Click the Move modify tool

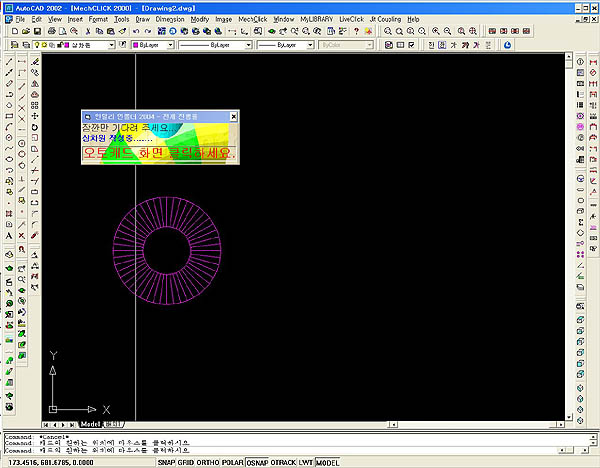point(35,116)
